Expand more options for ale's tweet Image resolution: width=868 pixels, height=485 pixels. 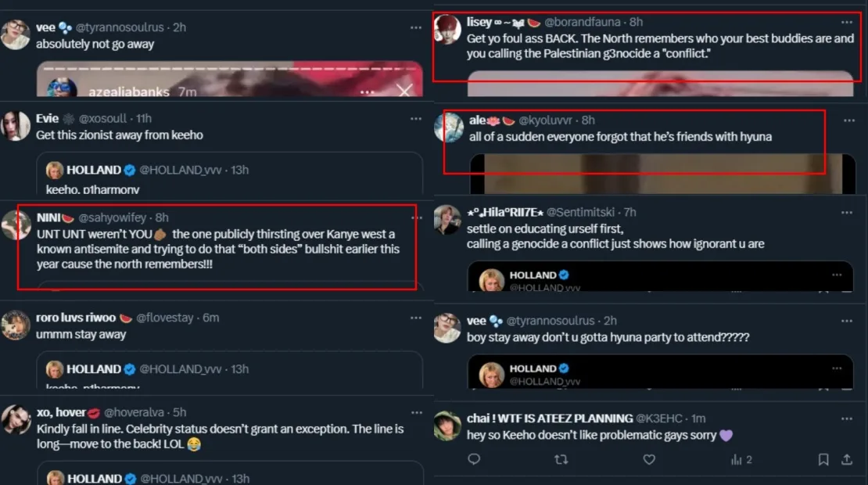[x=848, y=120]
